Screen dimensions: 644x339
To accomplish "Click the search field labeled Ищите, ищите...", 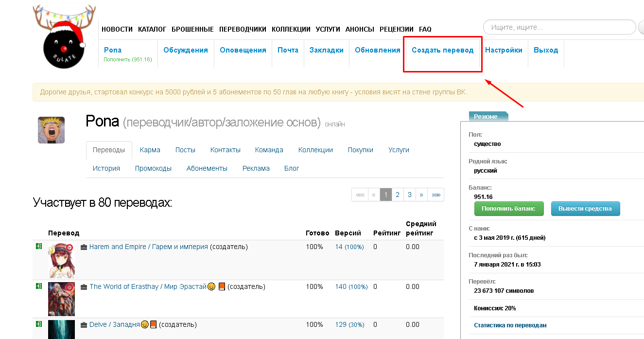I will coord(559,27).
